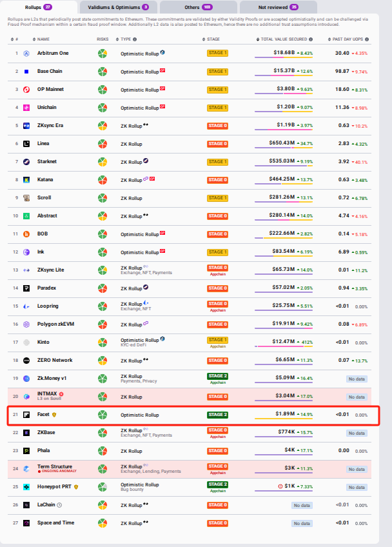This screenshot has width=392, height=547.
Task: Open ZKsync Era logo icon
Action: coord(26,126)
